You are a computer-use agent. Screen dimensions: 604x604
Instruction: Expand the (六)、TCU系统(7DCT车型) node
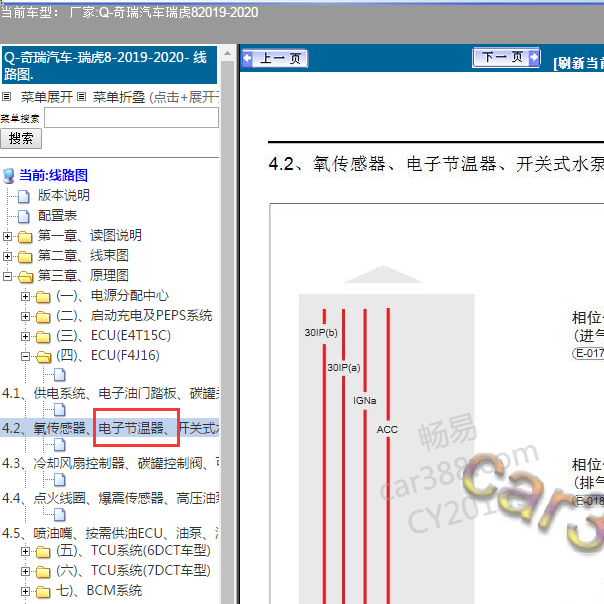coord(25,571)
